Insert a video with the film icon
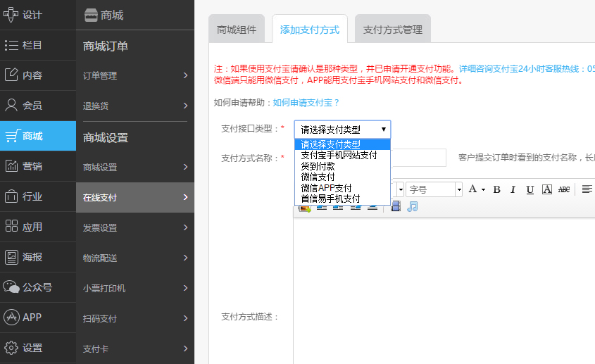Screen dimensions: 595x364 (396, 206)
